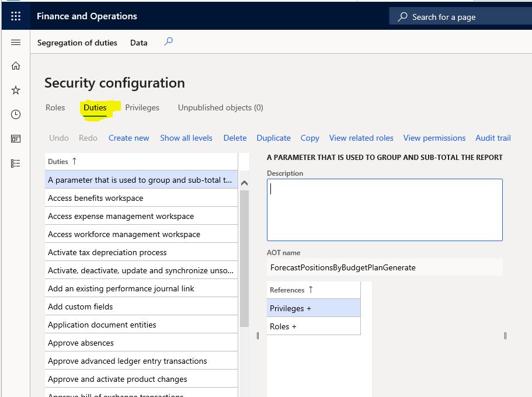Select duty 'A parameter that is used to group'
The width and height of the screenshot is (532, 397).
pyautogui.click(x=141, y=180)
